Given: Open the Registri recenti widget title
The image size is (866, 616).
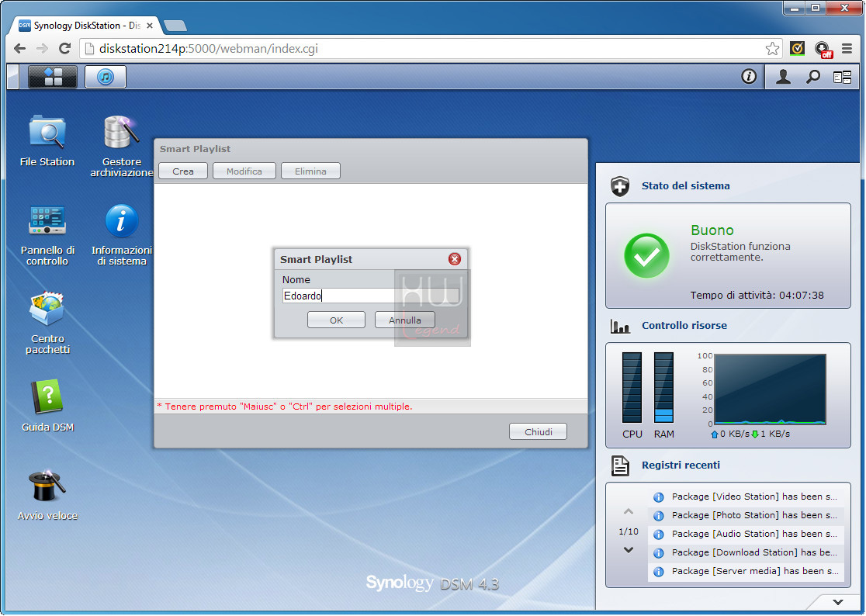Looking at the screenshot, I should click(681, 465).
